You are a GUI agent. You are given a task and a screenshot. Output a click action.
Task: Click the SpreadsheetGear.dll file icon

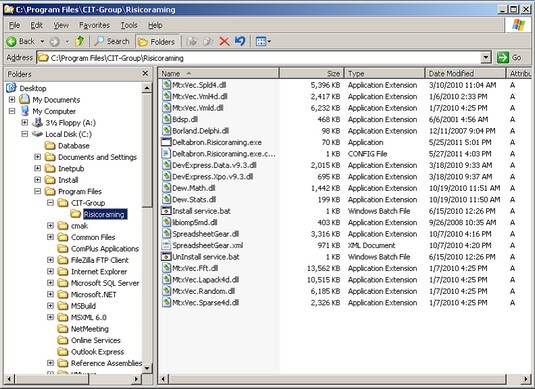[x=166, y=234]
